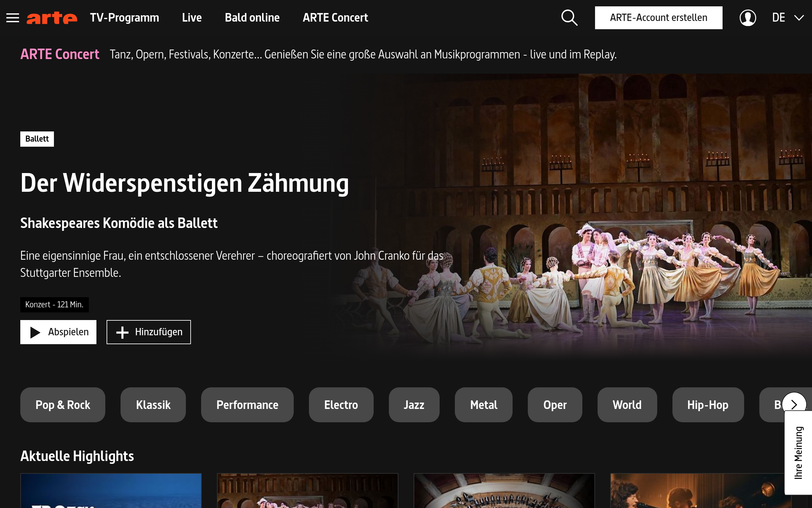
Task: Open the pink ARTE Concert heading link
Action: (x=60, y=54)
